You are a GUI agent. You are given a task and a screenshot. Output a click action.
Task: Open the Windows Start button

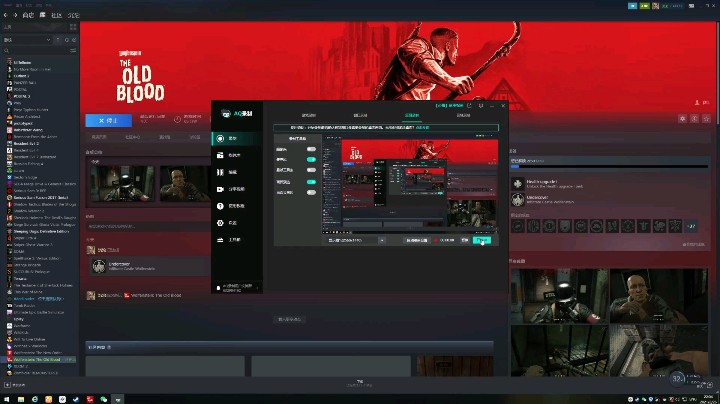(x=6, y=399)
